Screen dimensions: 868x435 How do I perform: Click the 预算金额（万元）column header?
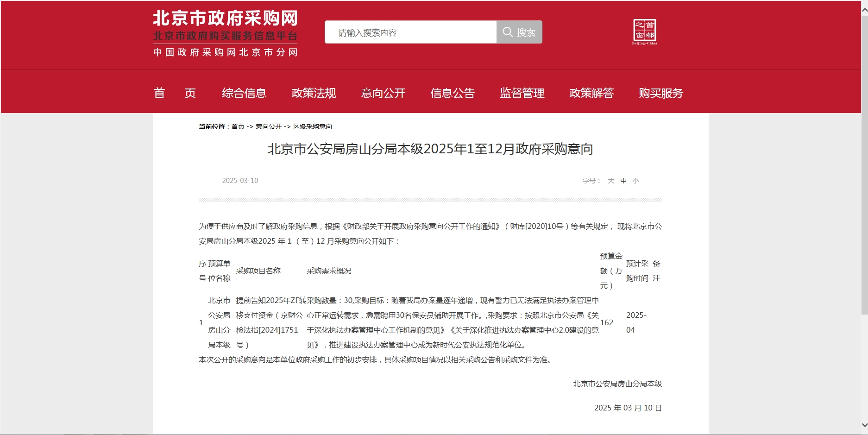click(x=611, y=271)
